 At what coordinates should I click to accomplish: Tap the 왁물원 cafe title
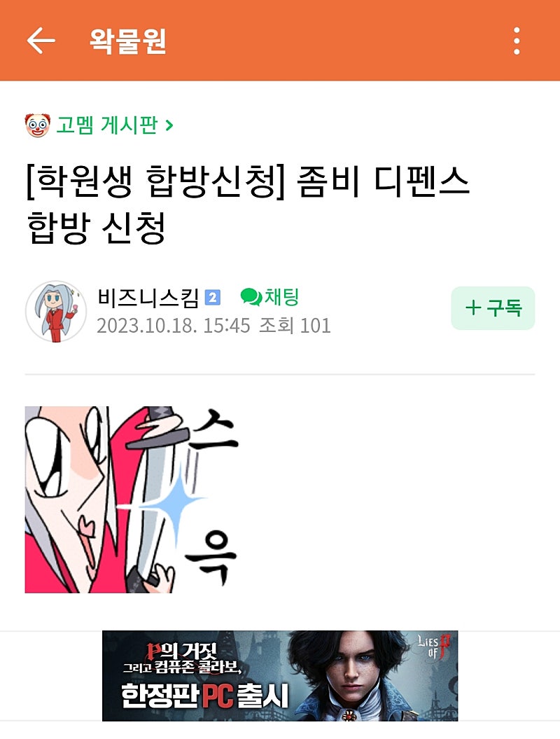[127, 41]
